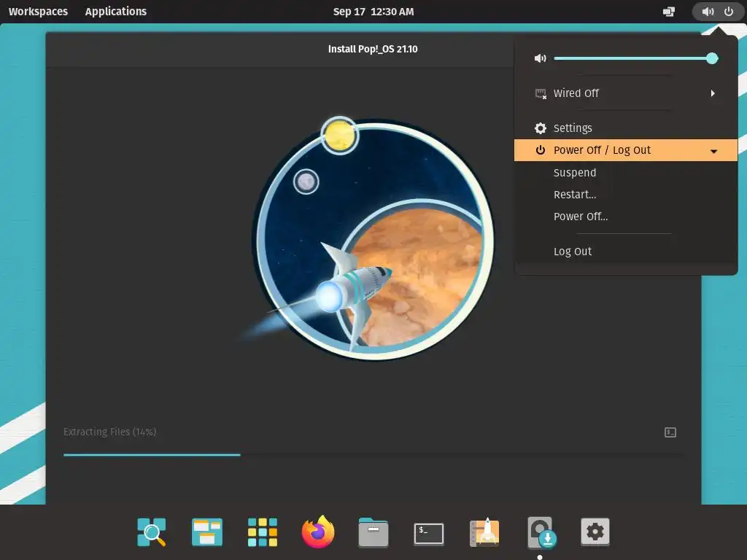Open the Applications menu in top bar

click(116, 12)
